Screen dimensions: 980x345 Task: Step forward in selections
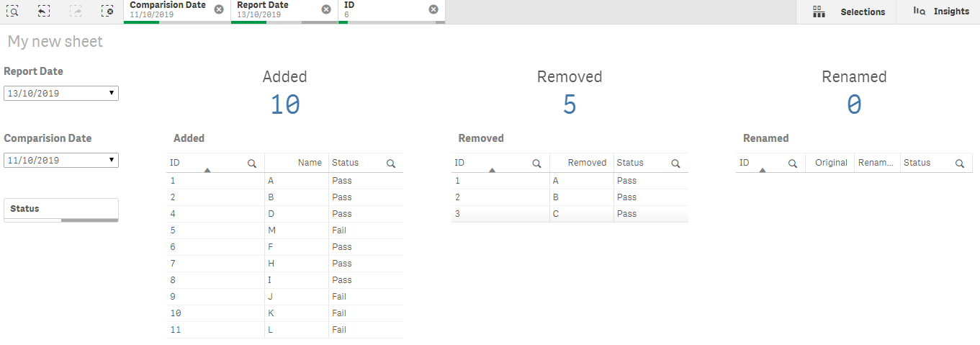pos(76,11)
